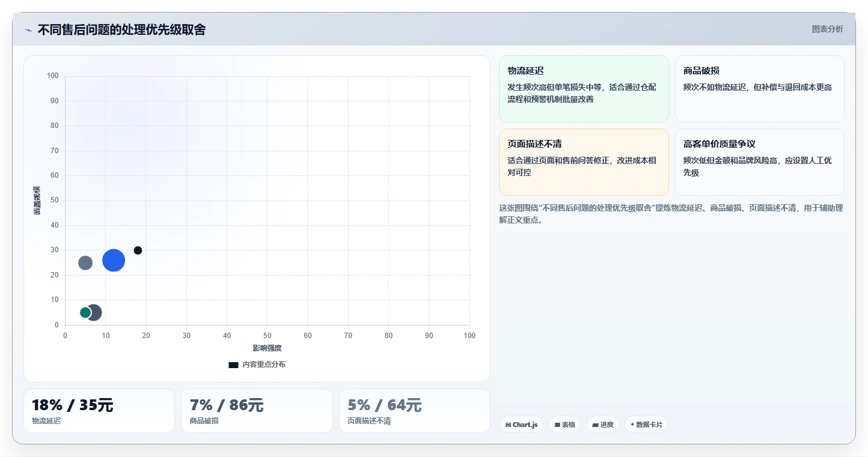Click the x-axis title 影响强度

pos(267,348)
